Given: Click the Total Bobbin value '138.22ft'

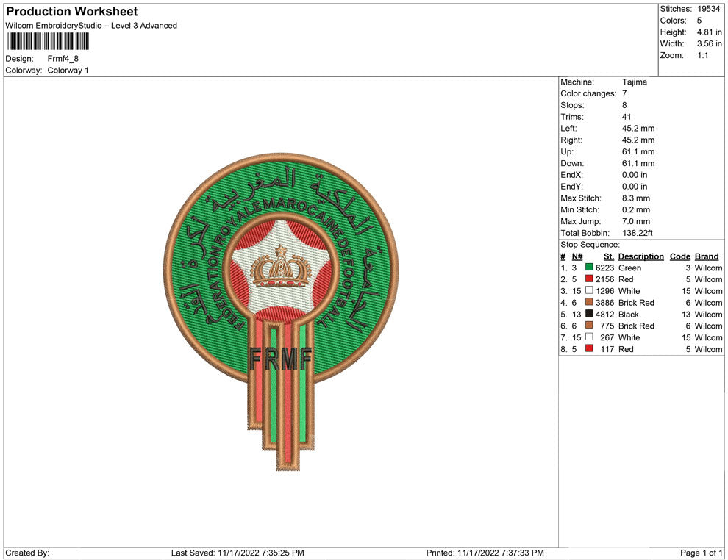Looking at the screenshot, I should click(637, 233).
